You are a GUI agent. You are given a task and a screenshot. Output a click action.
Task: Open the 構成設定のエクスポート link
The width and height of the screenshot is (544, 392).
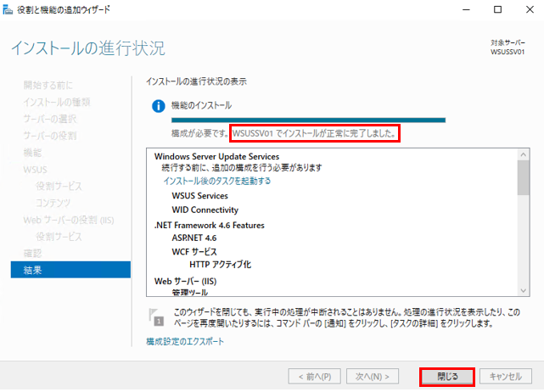point(186,341)
